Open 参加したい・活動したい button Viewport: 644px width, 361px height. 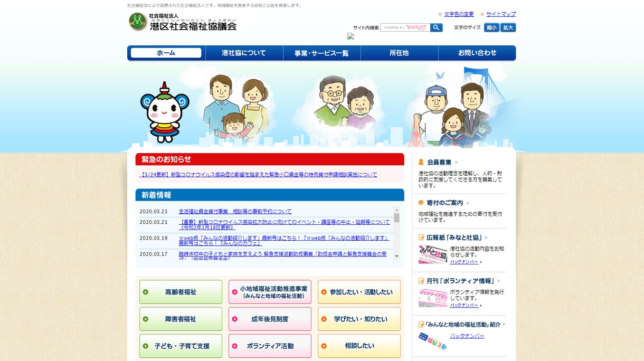[x=359, y=292]
